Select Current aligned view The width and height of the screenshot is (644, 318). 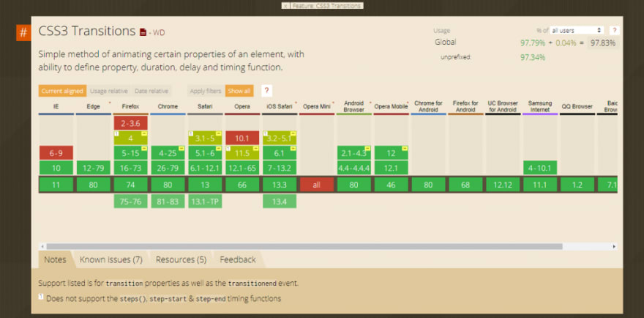62,91
